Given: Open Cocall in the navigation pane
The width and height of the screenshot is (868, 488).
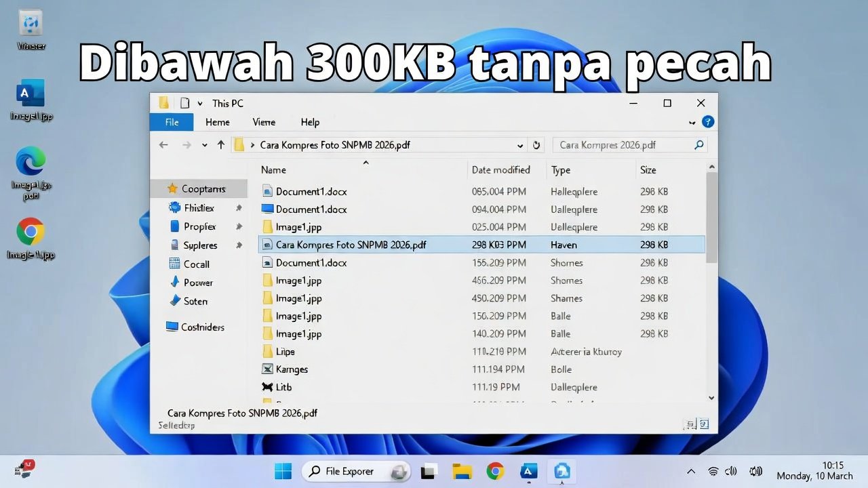Looking at the screenshot, I should tap(196, 264).
